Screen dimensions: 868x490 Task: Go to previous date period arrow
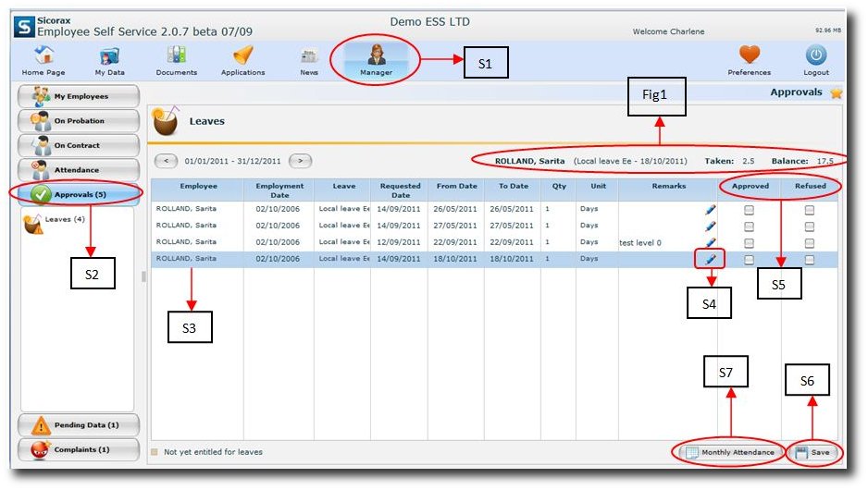coord(166,161)
